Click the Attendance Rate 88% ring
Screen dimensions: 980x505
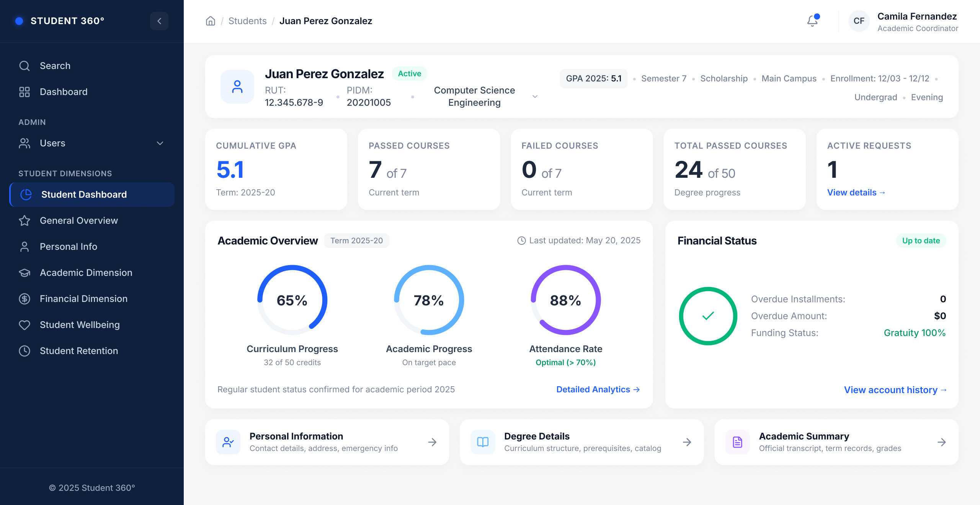[x=566, y=300]
